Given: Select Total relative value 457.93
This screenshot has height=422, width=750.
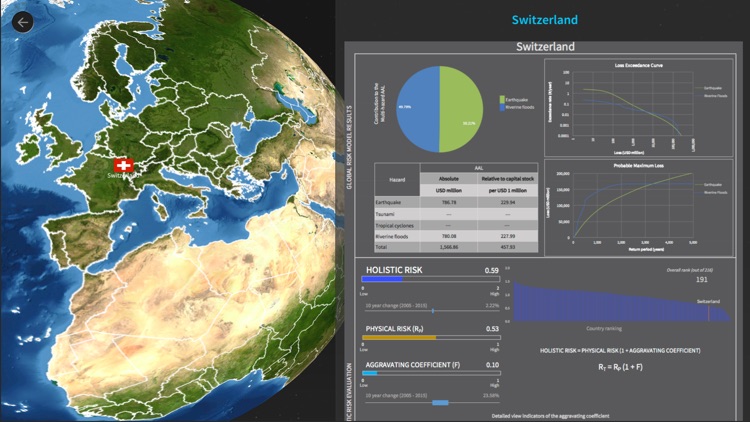Looking at the screenshot, I should coord(507,247).
